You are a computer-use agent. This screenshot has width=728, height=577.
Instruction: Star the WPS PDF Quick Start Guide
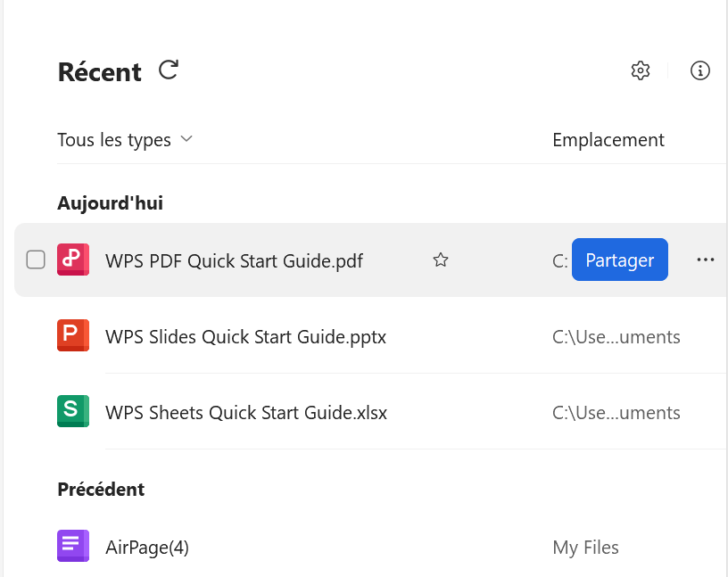tap(440, 260)
